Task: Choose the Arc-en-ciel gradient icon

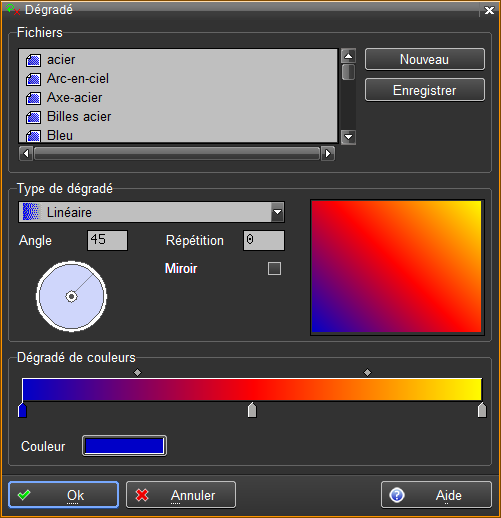Action: pyautogui.click(x=33, y=79)
